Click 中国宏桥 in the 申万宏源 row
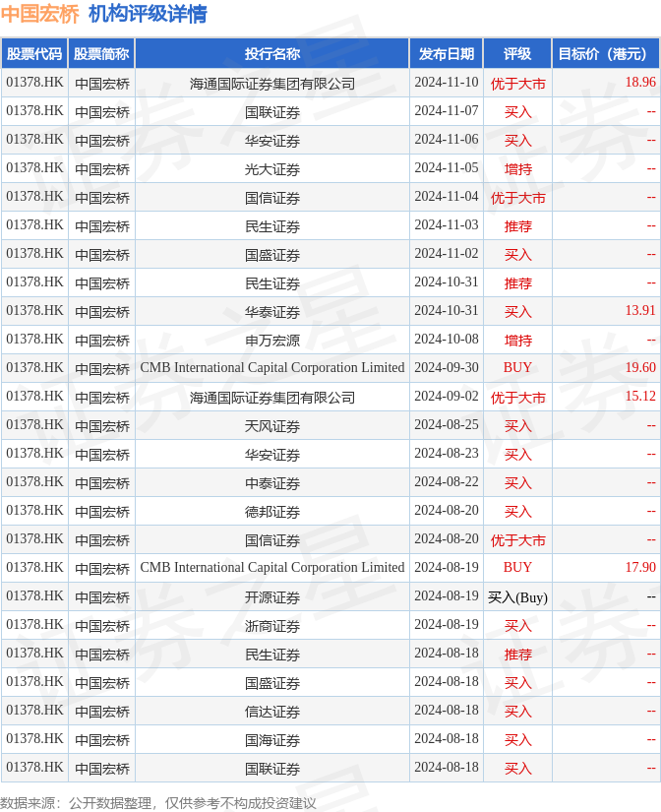Viewport: 661px width, 812px height. [102, 341]
